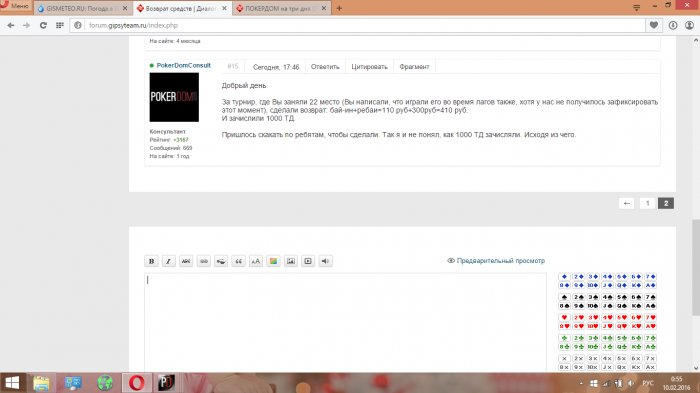Open the volume control in tray
700x393 pixels.
pos(631,383)
